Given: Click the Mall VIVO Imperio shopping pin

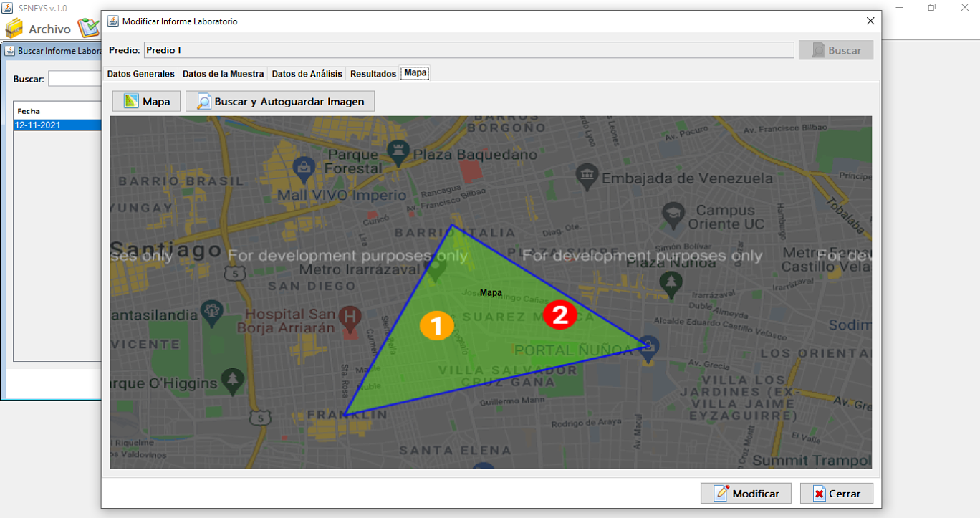Looking at the screenshot, I should (x=304, y=170).
